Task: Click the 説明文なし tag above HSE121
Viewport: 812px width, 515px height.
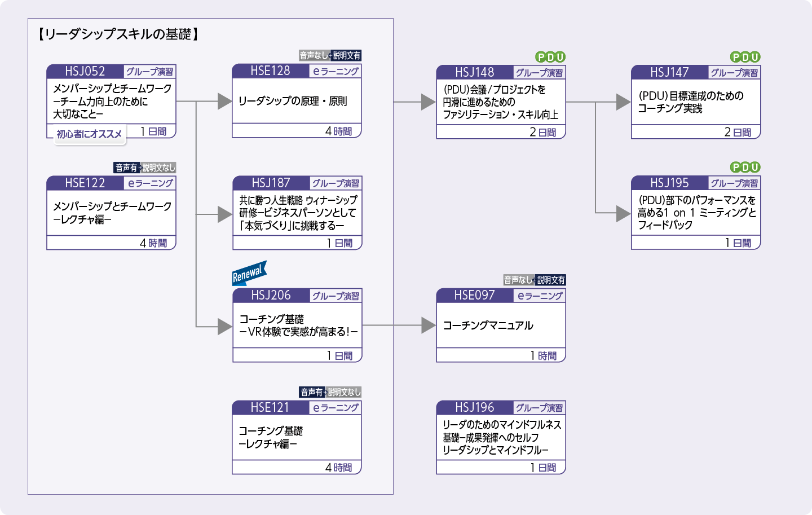Action: point(344,392)
